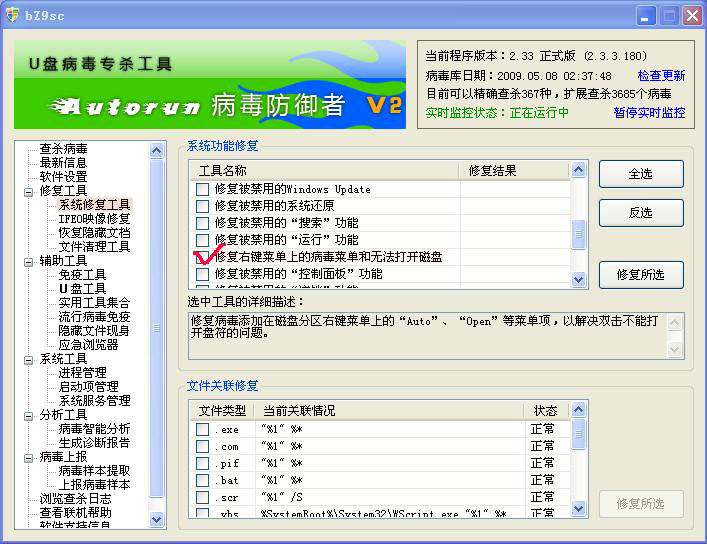Click the 文件类型 column header
The image size is (707, 544).
222,410
